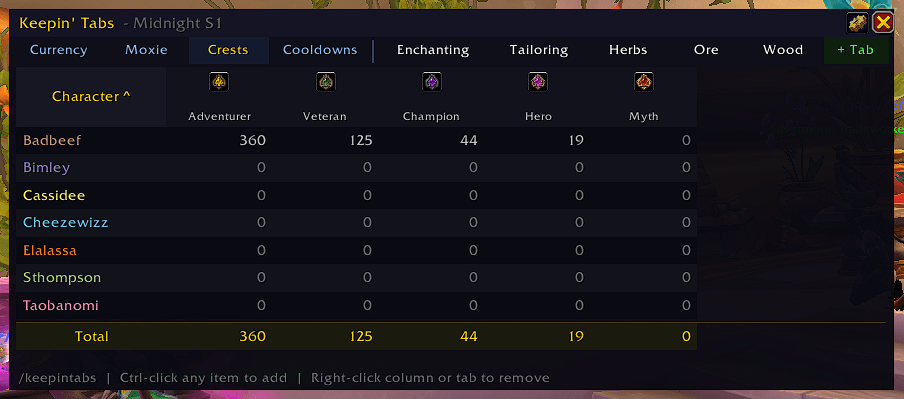Click the Adventurer crest icon
904x399 pixels.
pyautogui.click(x=219, y=82)
